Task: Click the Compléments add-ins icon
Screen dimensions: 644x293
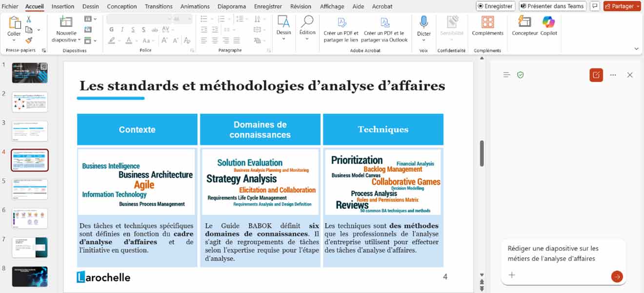Action: click(487, 22)
